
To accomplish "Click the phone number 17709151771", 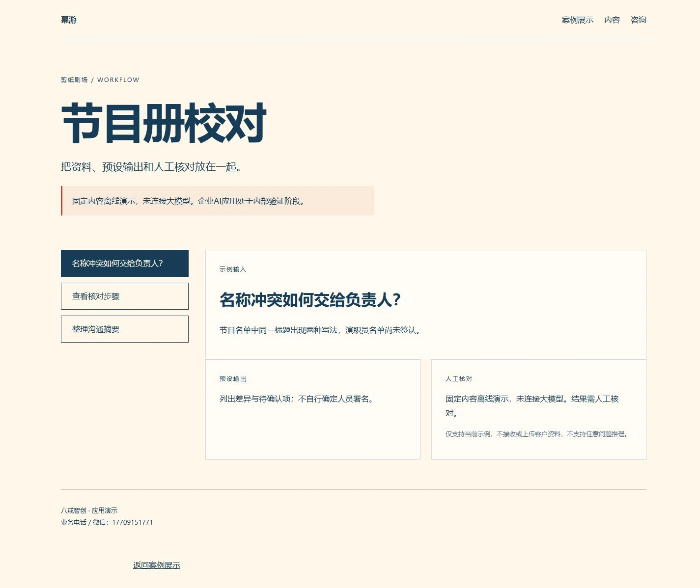I will [x=132, y=522].
